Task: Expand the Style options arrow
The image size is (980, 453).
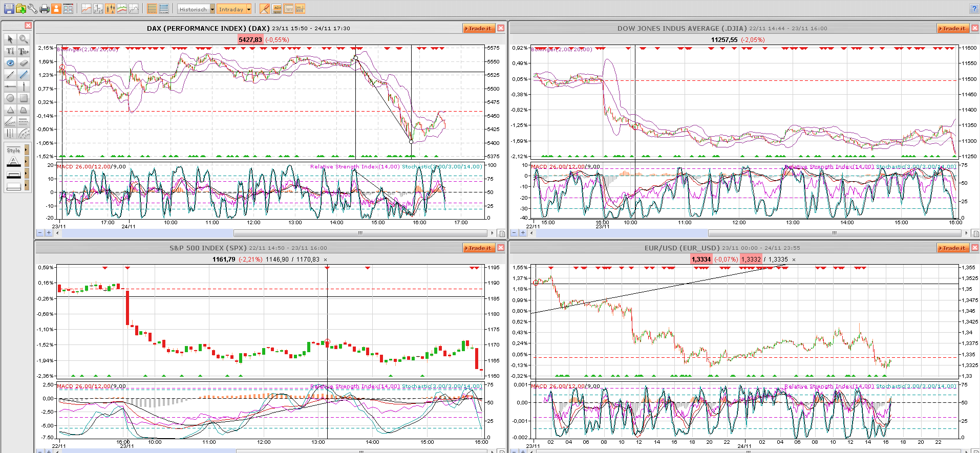Action: point(27,150)
